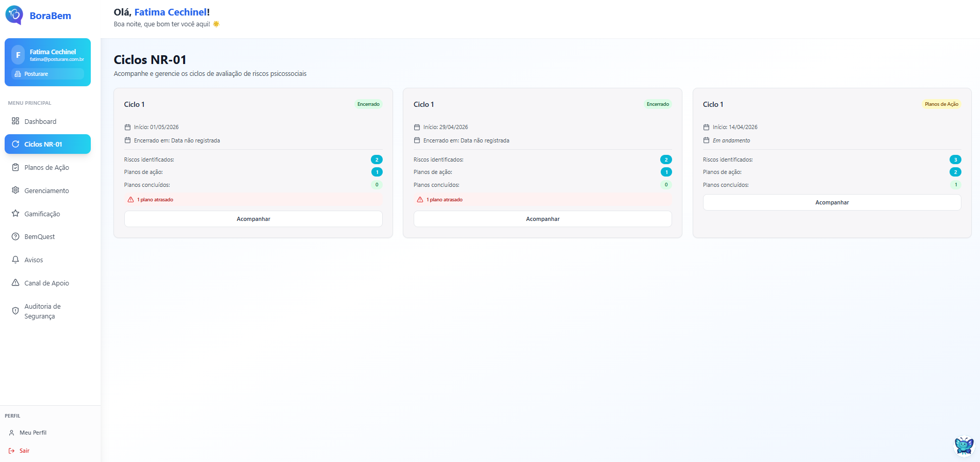Image resolution: width=980 pixels, height=462 pixels.
Task: Click 'Início: 29/04/2026' date text
Action: point(446,127)
